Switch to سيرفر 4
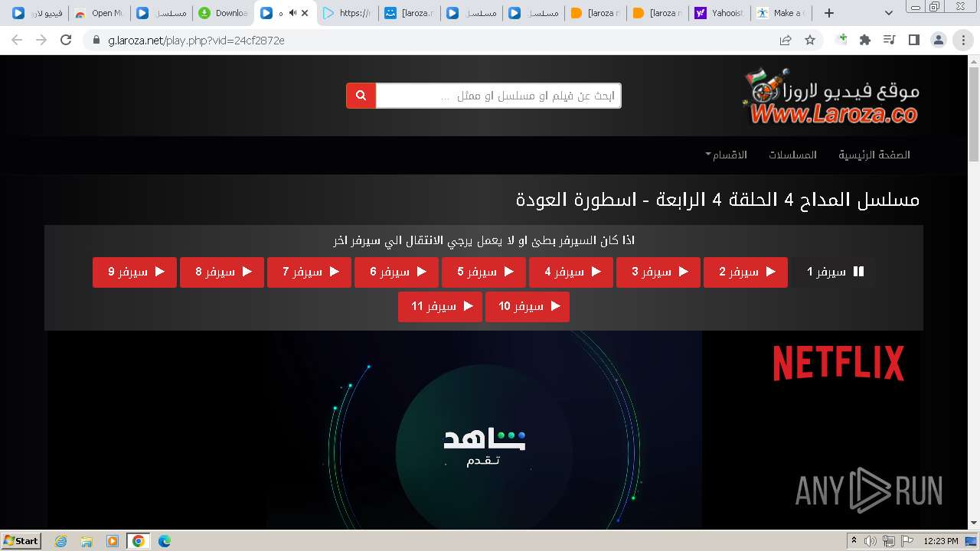The height and width of the screenshot is (551, 980). click(571, 272)
